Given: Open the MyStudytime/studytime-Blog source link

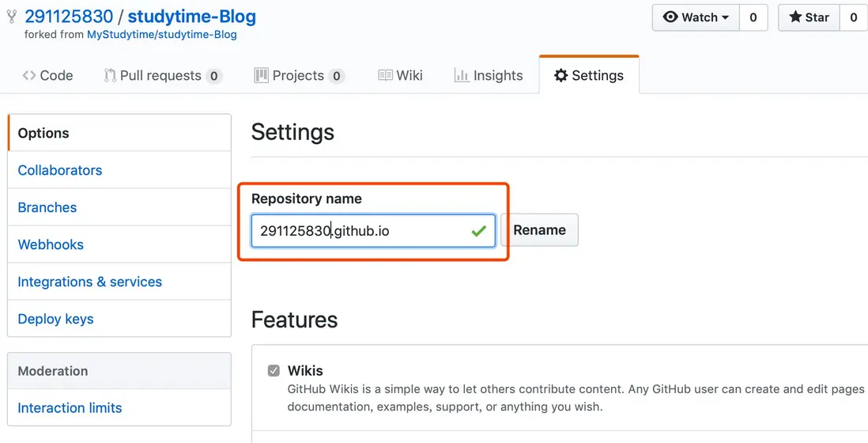Looking at the screenshot, I should [161, 35].
